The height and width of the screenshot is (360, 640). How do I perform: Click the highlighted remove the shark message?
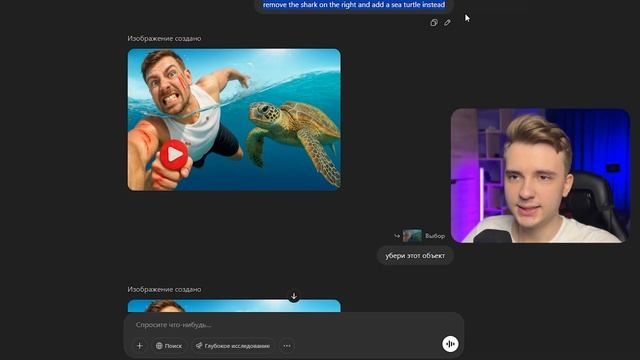(x=354, y=5)
